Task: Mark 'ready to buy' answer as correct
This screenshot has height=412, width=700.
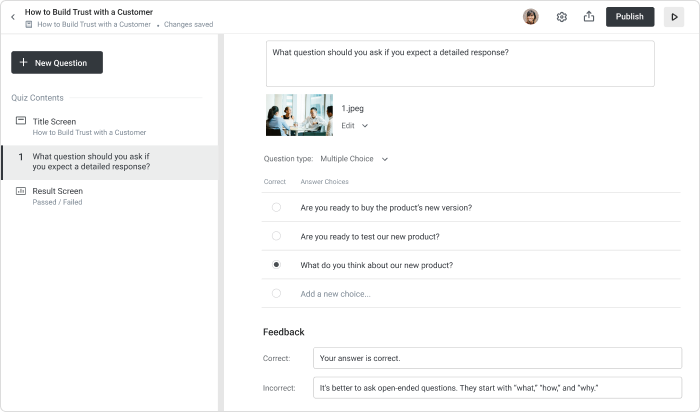Action: (x=276, y=207)
